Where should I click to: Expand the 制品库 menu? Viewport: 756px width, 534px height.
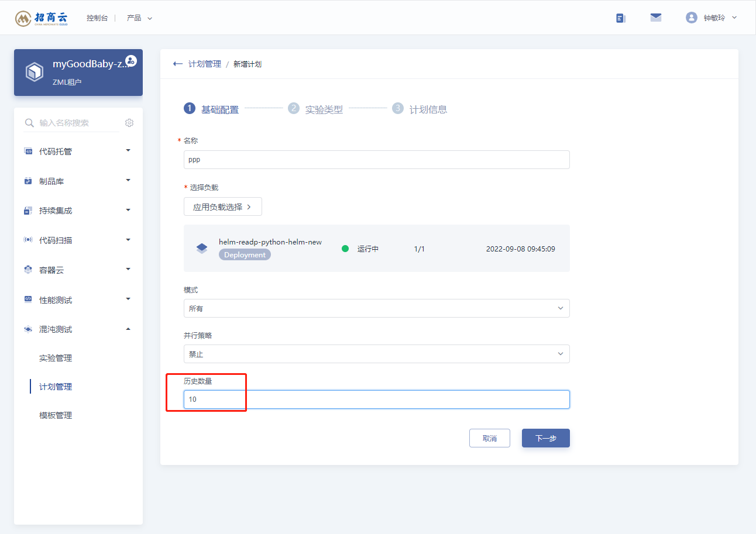[x=128, y=180]
